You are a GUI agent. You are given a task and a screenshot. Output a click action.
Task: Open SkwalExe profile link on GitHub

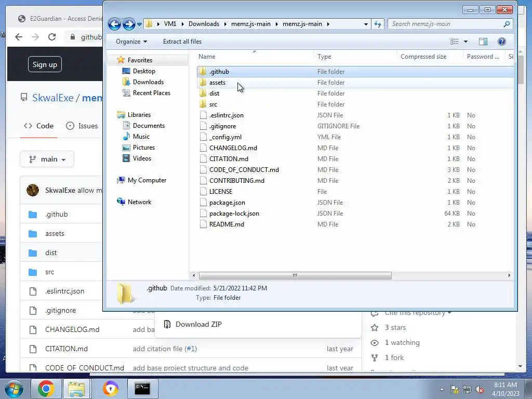click(52, 98)
